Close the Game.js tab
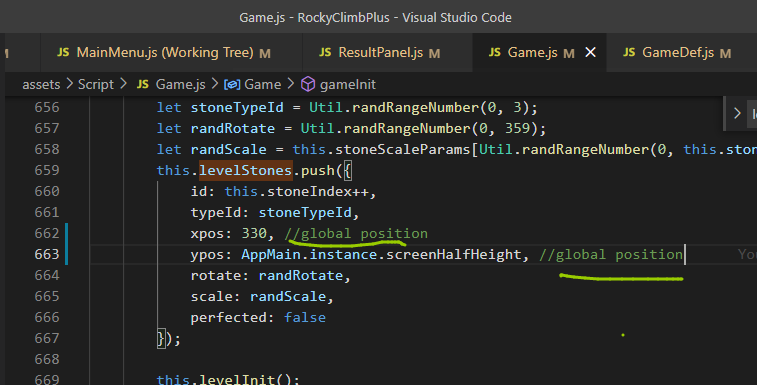Screen dimensions: 757x385 point(590,53)
